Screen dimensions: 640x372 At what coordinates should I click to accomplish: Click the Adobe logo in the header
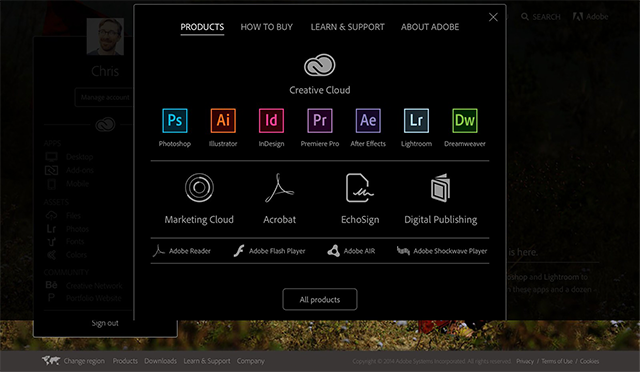(x=590, y=17)
